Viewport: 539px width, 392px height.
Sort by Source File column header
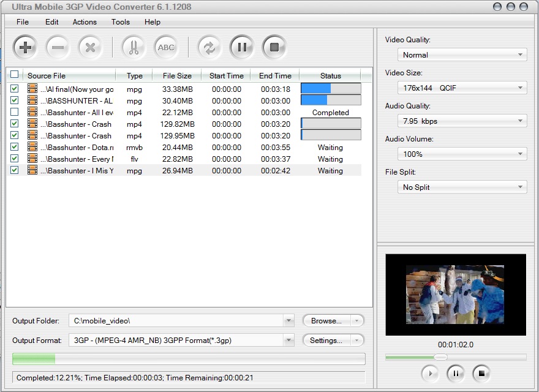[x=69, y=76]
